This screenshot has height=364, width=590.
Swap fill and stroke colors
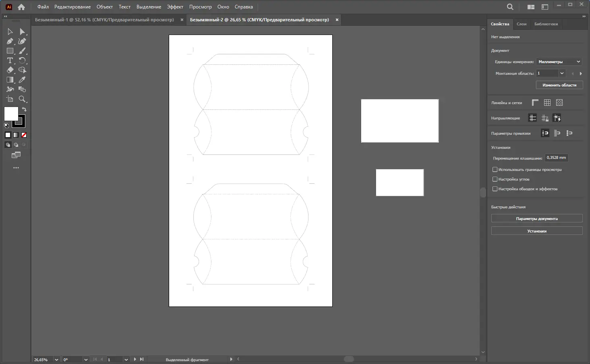click(x=24, y=109)
